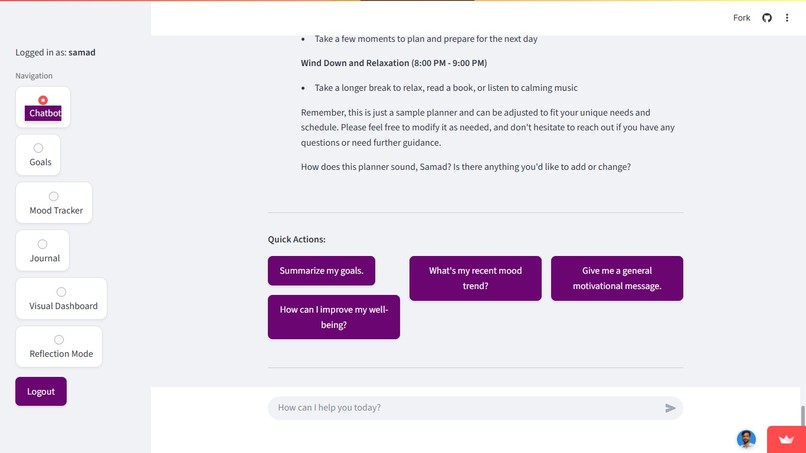Open the app creator avatar
806x453 pixels.
coord(746,439)
